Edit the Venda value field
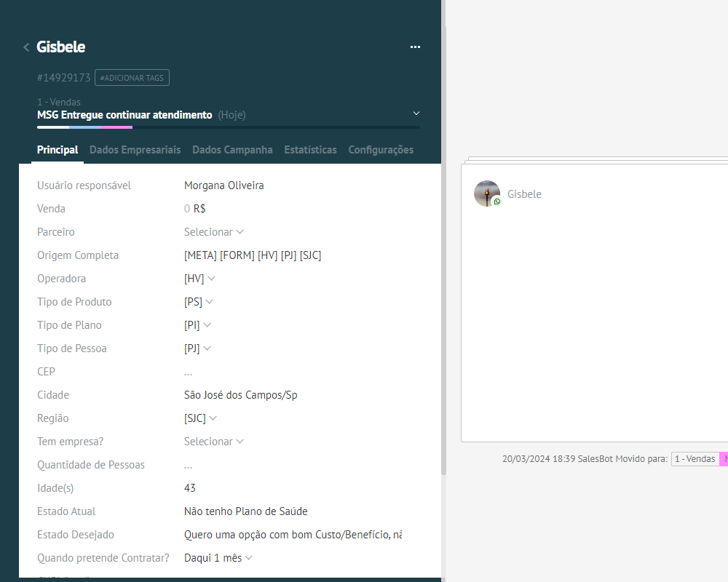The image size is (728, 582). 187,209
